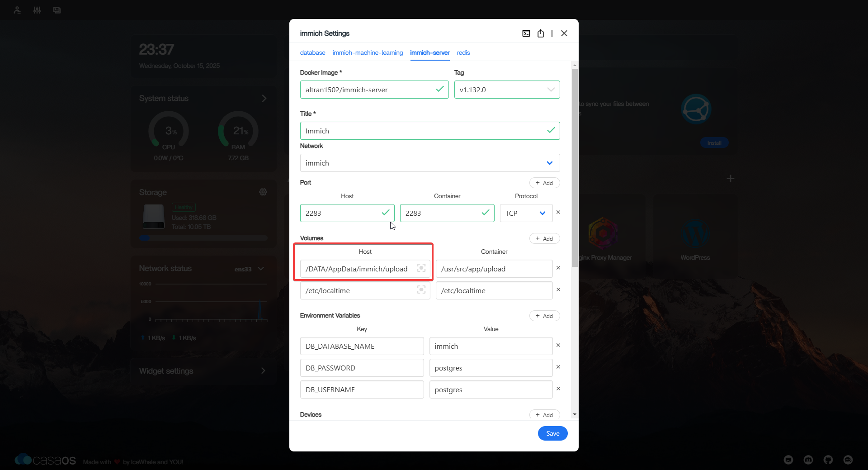The height and width of the screenshot is (470, 868).
Task: Add a new Volumes entry
Action: pos(545,238)
